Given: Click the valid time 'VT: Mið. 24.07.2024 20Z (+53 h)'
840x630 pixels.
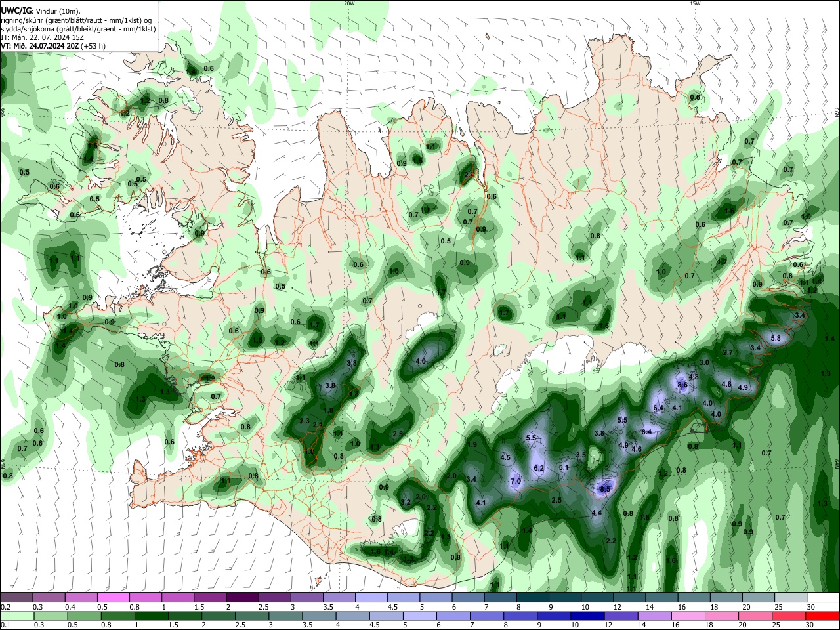Looking at the screenshot, I should coord(53,46).
